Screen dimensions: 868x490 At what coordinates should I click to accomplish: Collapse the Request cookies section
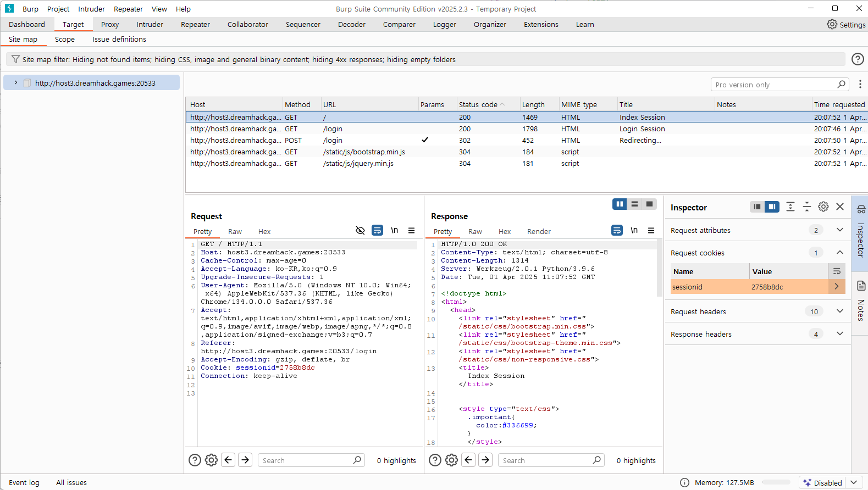tap(839, 253)
